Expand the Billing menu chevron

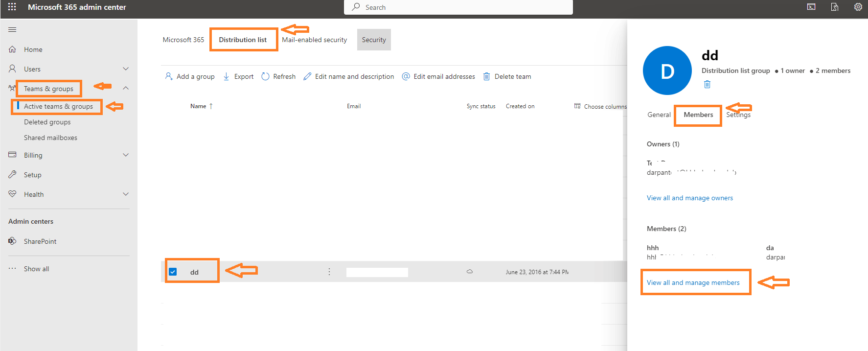tap(126, 155)
